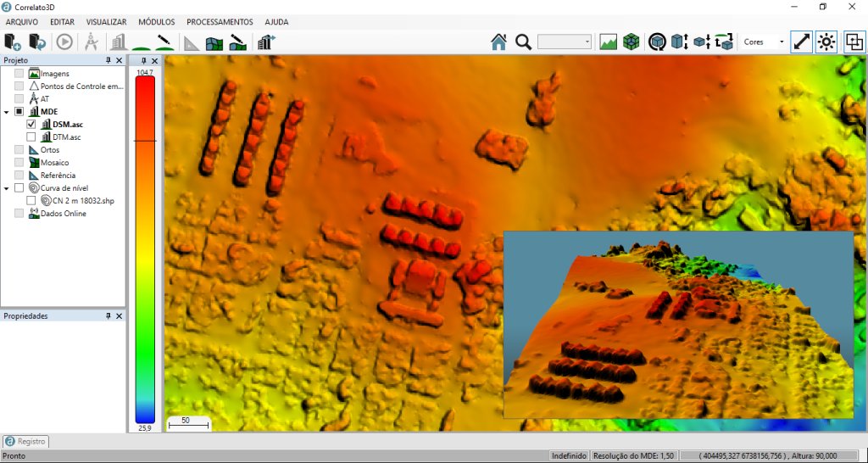
Task: Click the new project icon in toolbar
Action: pyautogui.click(x=12, y=42)
